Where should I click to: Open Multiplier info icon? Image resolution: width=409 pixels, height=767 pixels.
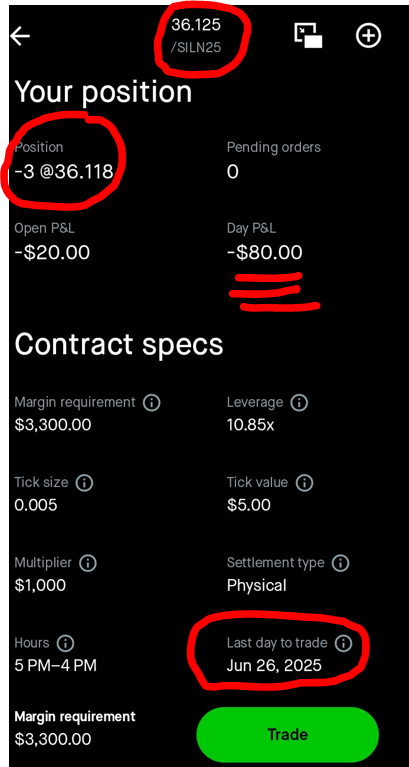tap(88, 563)
